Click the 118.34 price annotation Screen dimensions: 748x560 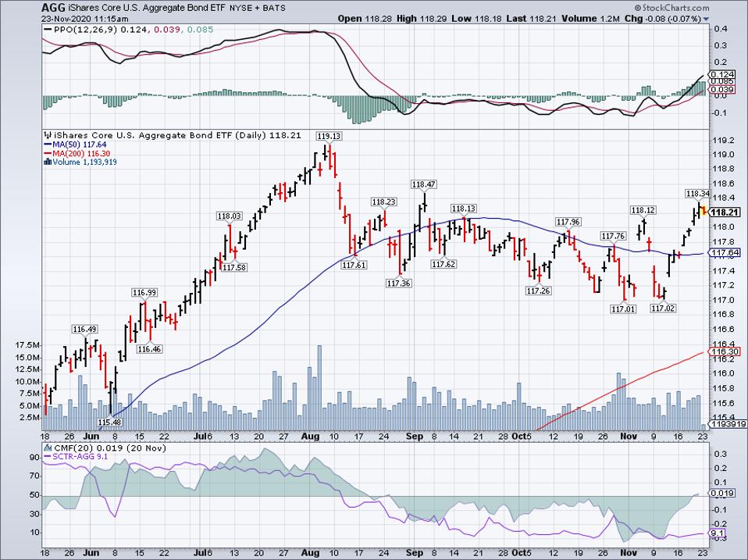pos(697,194)
